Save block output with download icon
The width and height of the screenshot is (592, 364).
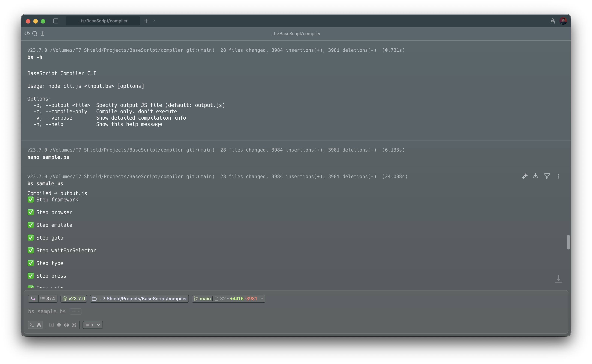[535, 176]
